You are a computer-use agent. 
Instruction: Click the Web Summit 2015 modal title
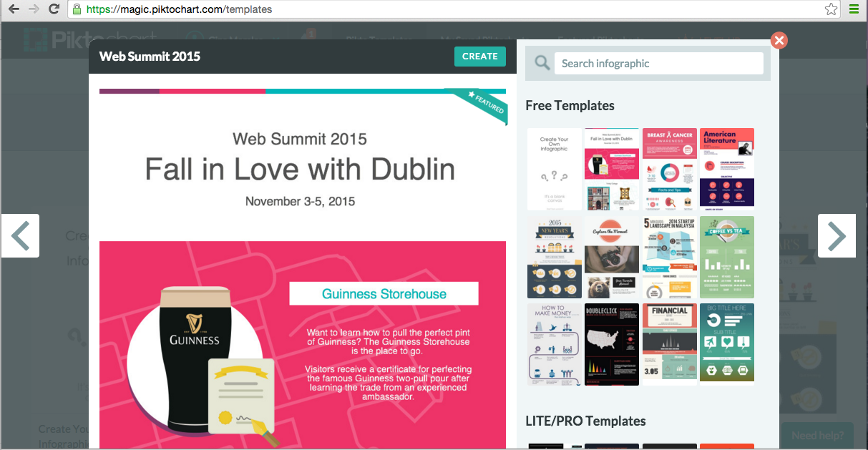150,56
